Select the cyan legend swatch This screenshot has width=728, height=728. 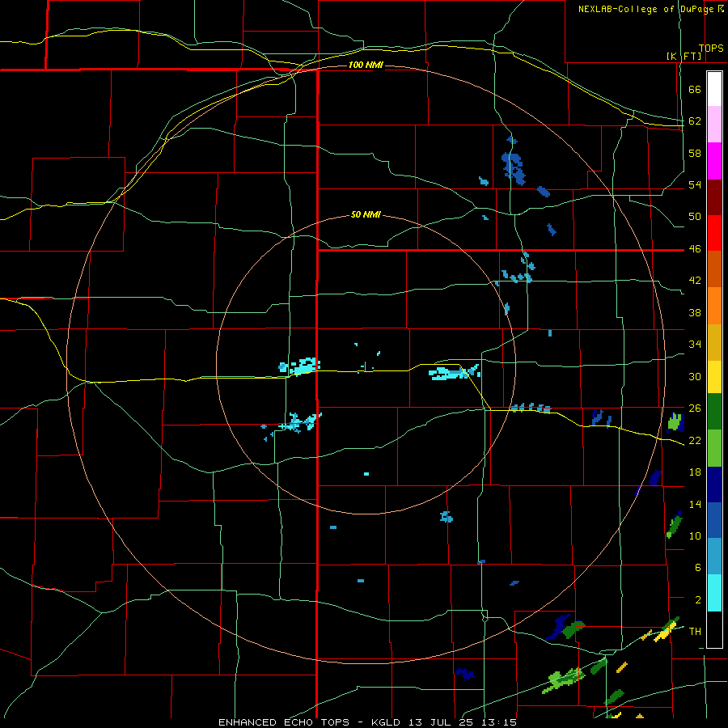[714, 593]
